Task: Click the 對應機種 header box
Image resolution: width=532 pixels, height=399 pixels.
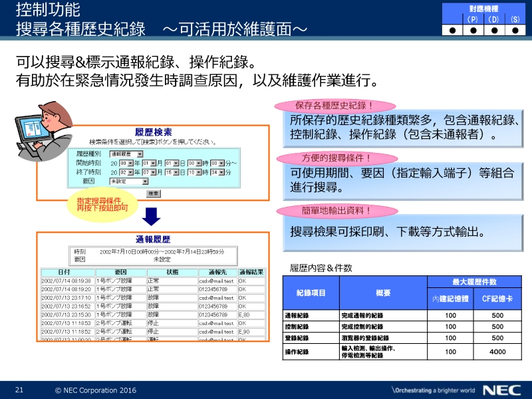Action: 484,9
